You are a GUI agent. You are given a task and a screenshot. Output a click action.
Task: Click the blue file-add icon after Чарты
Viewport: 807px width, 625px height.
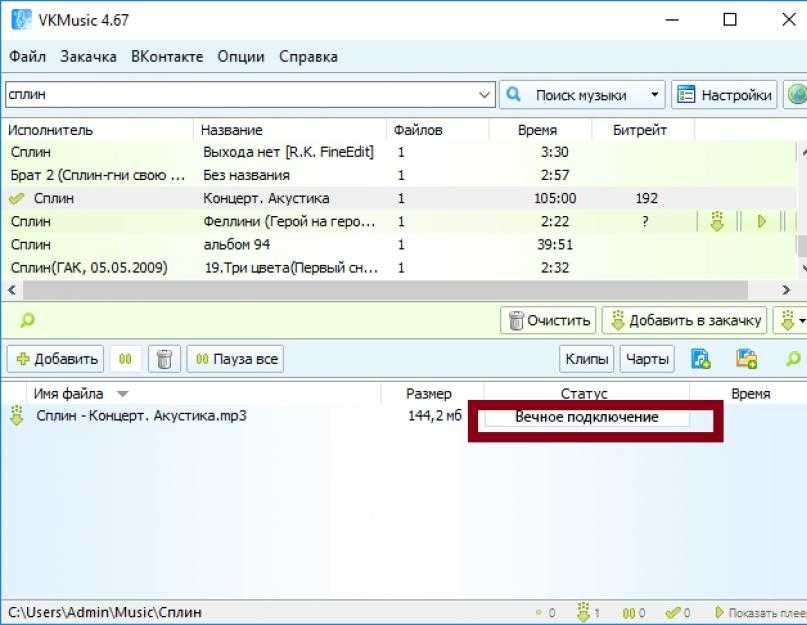tap(700, 359)
